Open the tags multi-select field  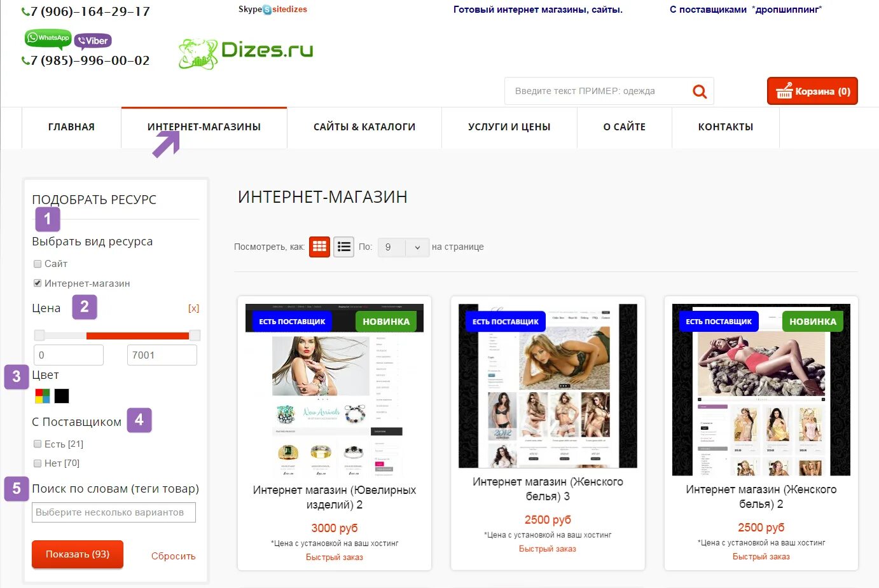click(114, 512)
